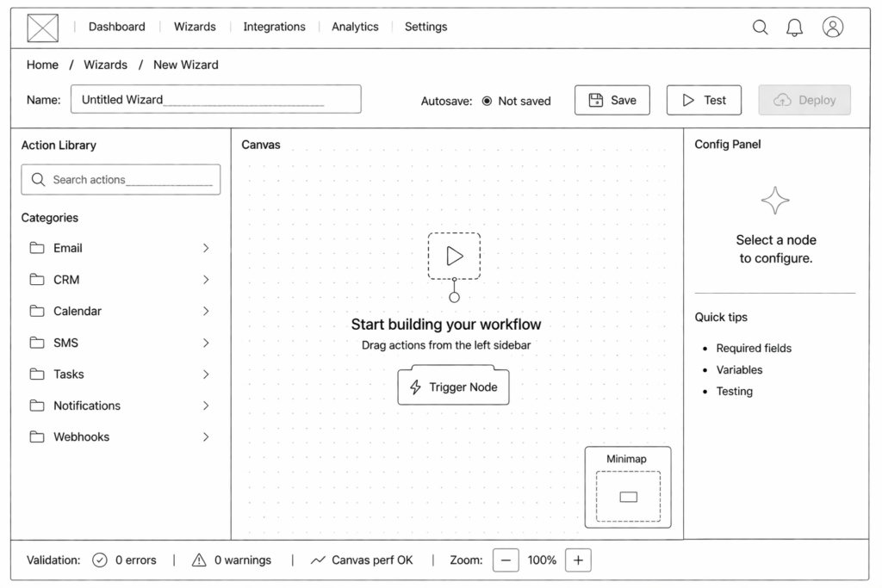The width and height of the screenshot is (882, 588).
Task: Click the search magnifier icon in header
Action: [x=761, y=27]
